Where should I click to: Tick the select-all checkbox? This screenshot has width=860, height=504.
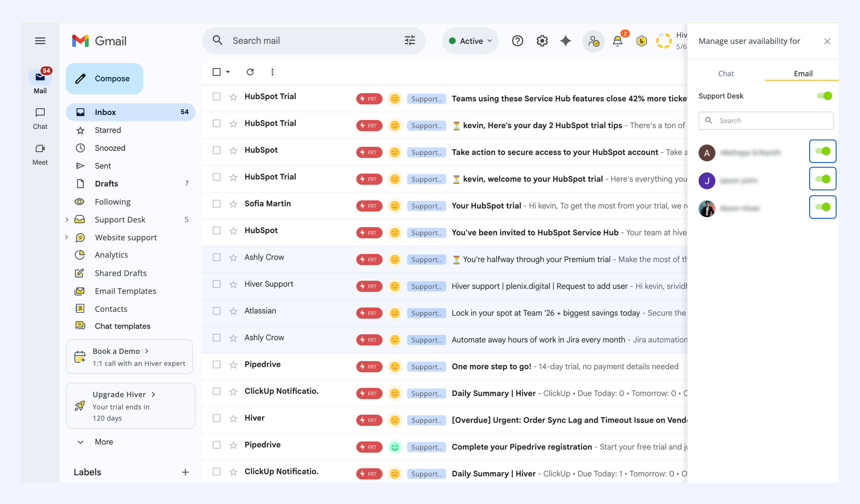pos(216,72)
